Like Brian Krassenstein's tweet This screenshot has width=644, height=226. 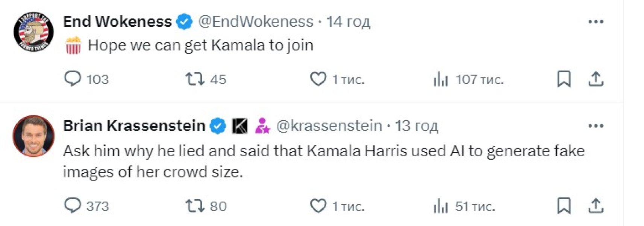[x=318, y=206]
